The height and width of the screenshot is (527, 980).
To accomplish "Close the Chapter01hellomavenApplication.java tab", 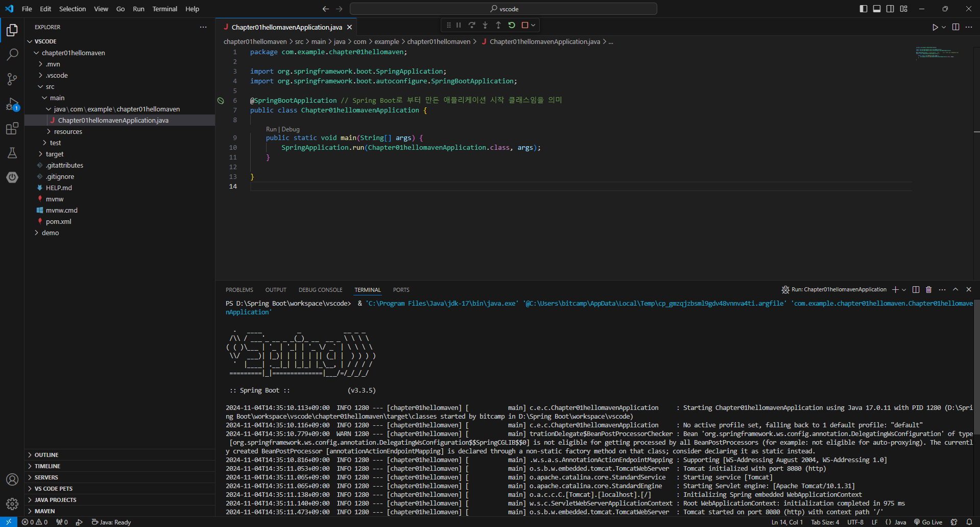I will pos(349,27).
